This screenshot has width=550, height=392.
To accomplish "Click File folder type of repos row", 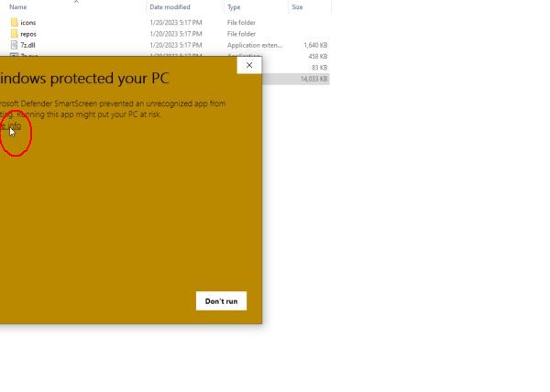I will pyautogui.click(x=241, y=34).
